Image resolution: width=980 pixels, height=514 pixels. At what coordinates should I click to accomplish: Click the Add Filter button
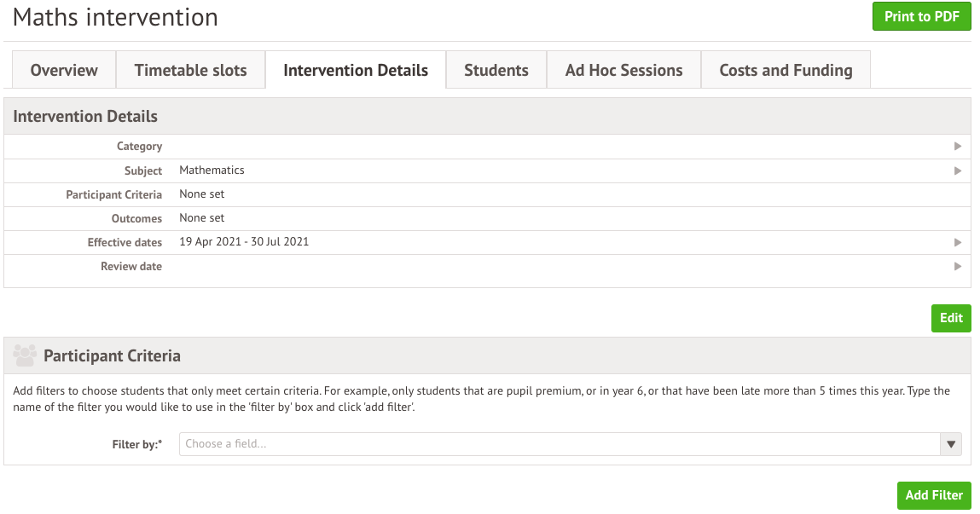click(934, 495)
